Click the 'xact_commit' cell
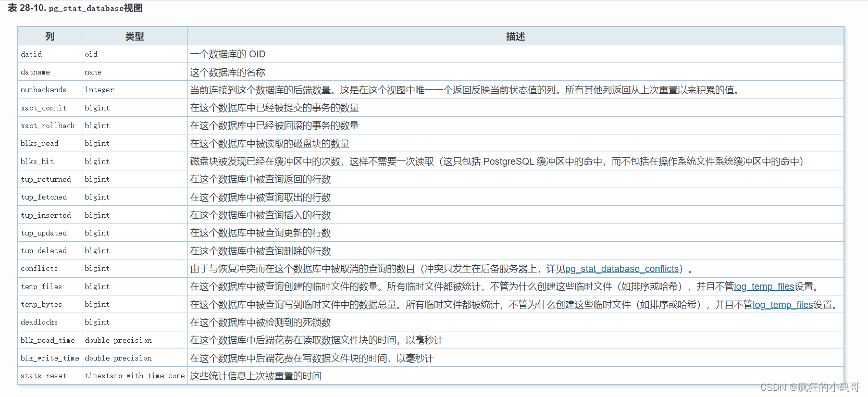This screenshot has width=868, height=397. [x=50, y=108]
